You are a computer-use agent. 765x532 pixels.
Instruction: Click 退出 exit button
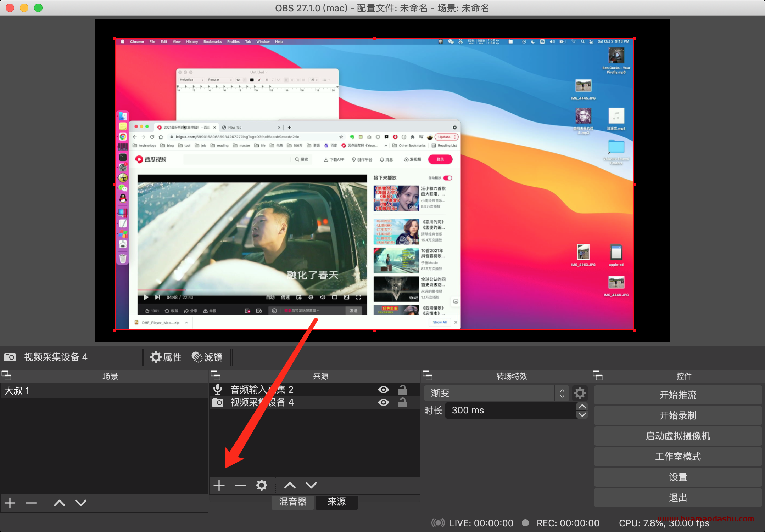pyautogui.click(x=678, y=497)
